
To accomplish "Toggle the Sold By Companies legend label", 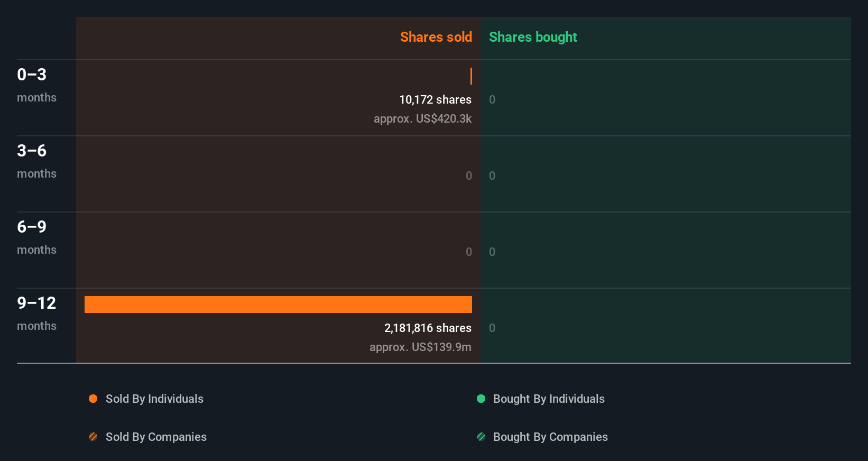I will pyautogui.click(x=156, y=437).
